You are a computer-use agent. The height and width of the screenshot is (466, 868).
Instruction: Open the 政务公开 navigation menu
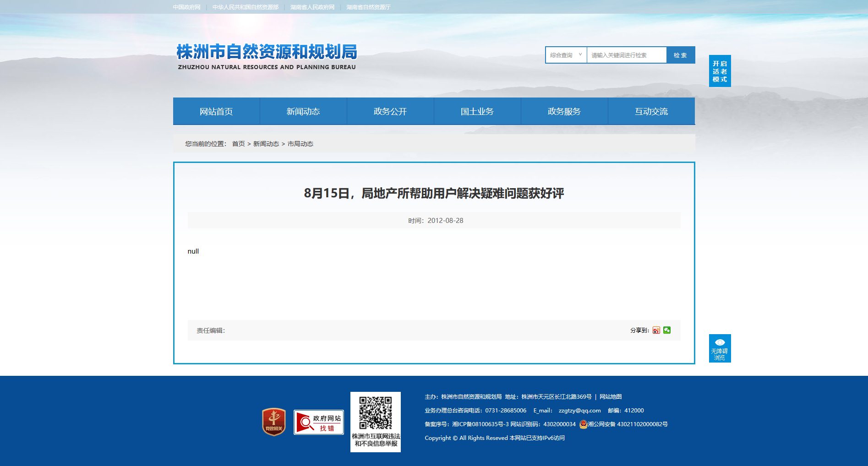(390, 111)
